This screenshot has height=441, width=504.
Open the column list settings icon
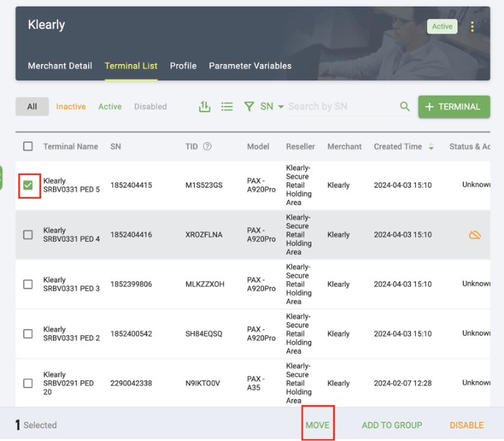(x=227, y=106)
